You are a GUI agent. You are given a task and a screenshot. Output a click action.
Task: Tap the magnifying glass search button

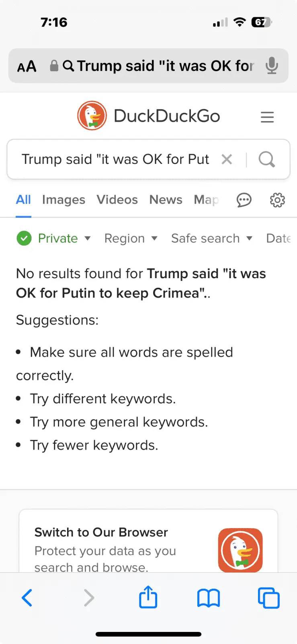click(266, 159)
